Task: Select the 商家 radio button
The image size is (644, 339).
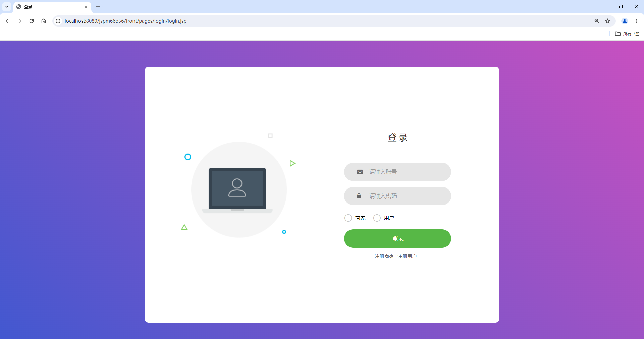Action: click(x=348, y=218)
